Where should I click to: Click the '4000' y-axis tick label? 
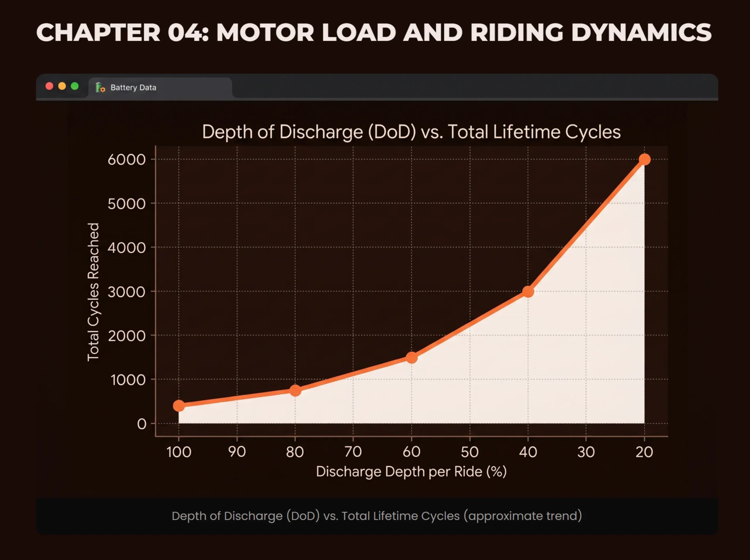point(127,248)
